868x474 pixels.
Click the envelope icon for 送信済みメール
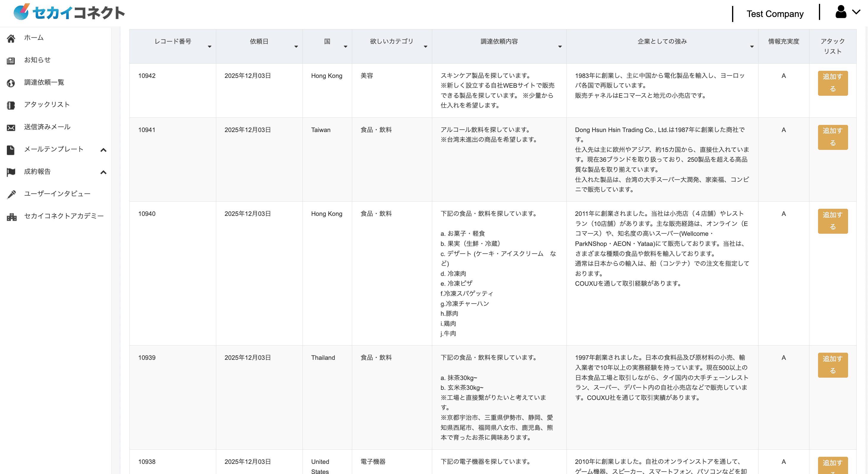(11, 127)
